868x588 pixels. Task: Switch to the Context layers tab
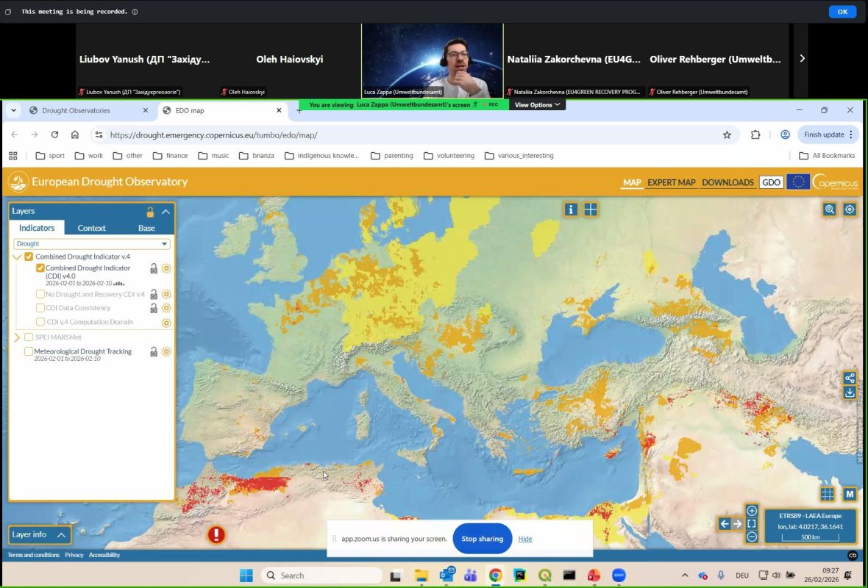[x=92, y=228]
